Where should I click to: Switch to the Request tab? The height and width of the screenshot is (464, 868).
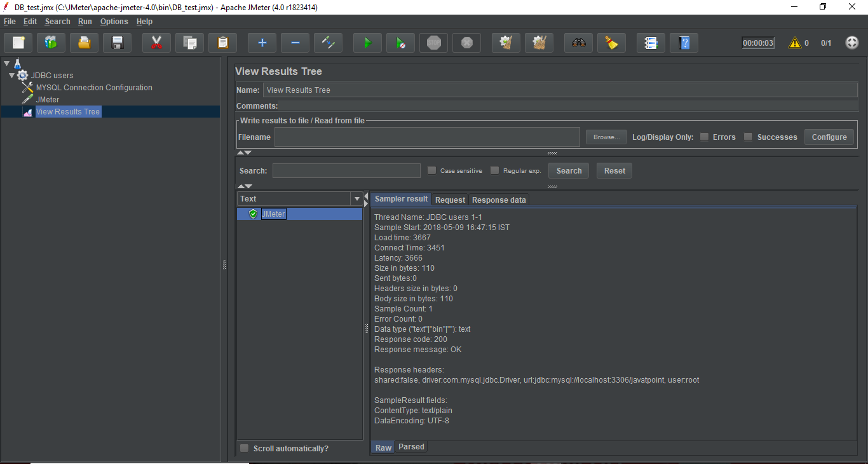450,200
